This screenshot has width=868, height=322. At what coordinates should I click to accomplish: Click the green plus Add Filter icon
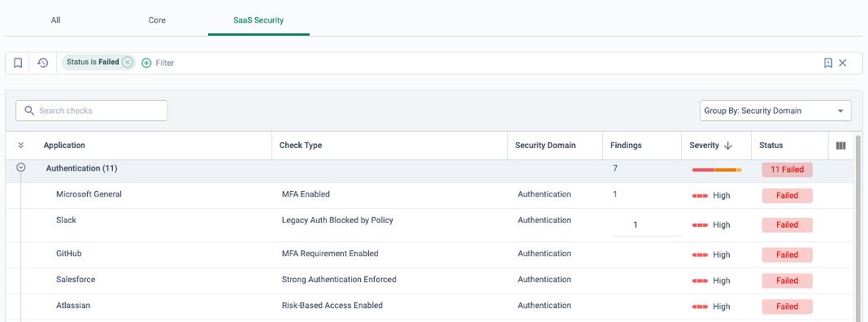(146, 63)
